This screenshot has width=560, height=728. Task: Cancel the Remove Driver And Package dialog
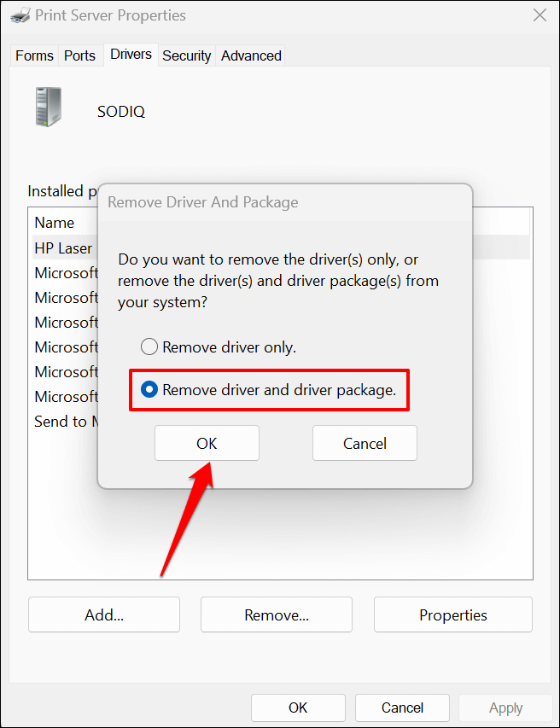pos(365,444)
